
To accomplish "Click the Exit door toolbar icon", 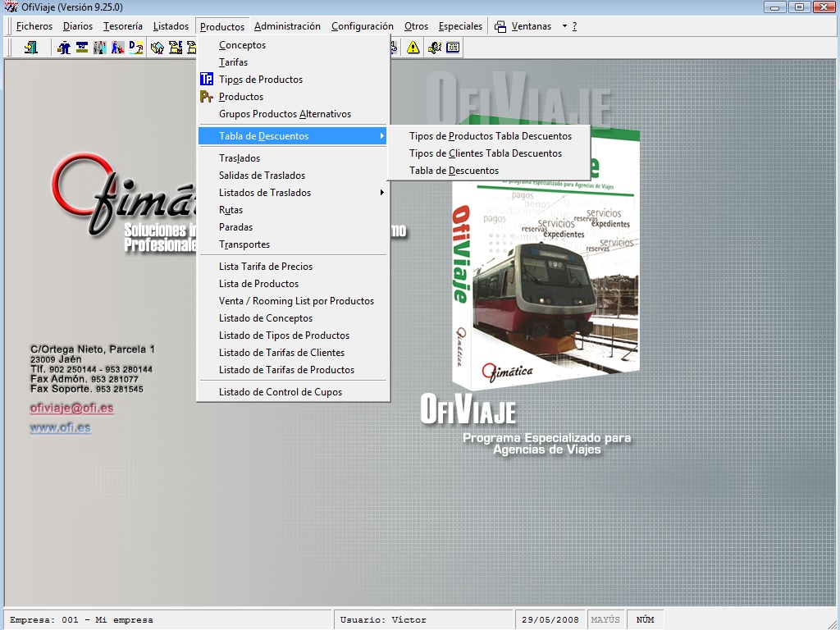I will 31,48.
